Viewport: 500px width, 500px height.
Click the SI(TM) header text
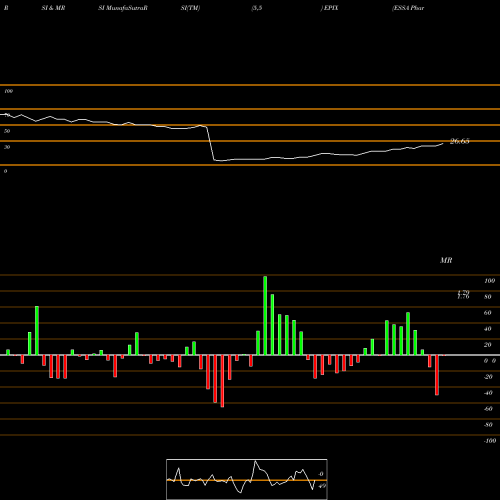(190, 8)
